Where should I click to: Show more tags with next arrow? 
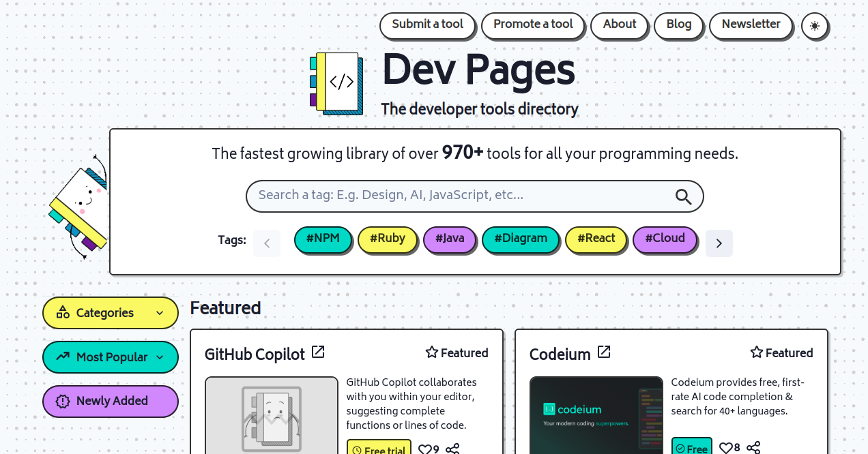[x=719, y=243]
